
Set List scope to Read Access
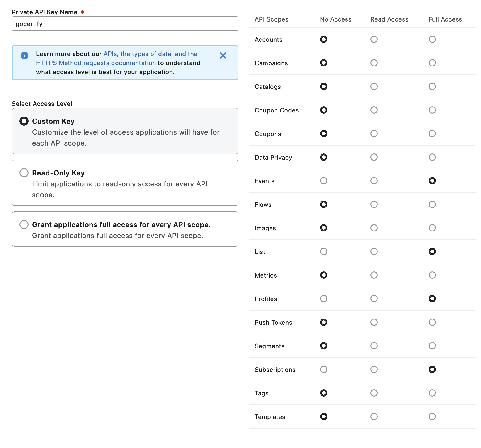pos(374,251)
